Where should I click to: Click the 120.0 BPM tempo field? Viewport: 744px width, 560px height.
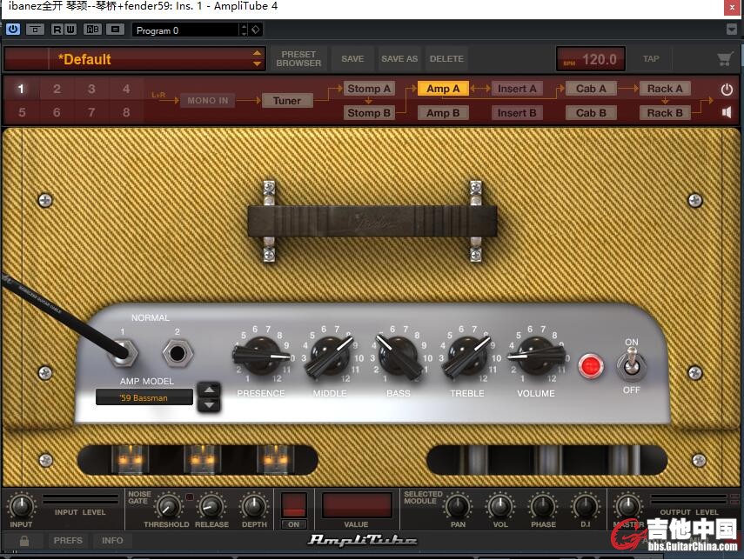point(591,59)
